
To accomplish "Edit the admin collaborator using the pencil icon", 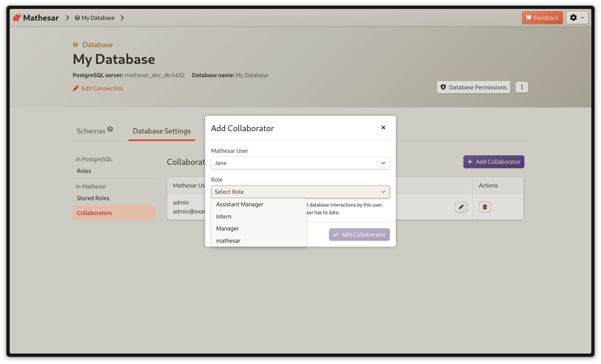I will pyautogui.click(x=461, y=207).
